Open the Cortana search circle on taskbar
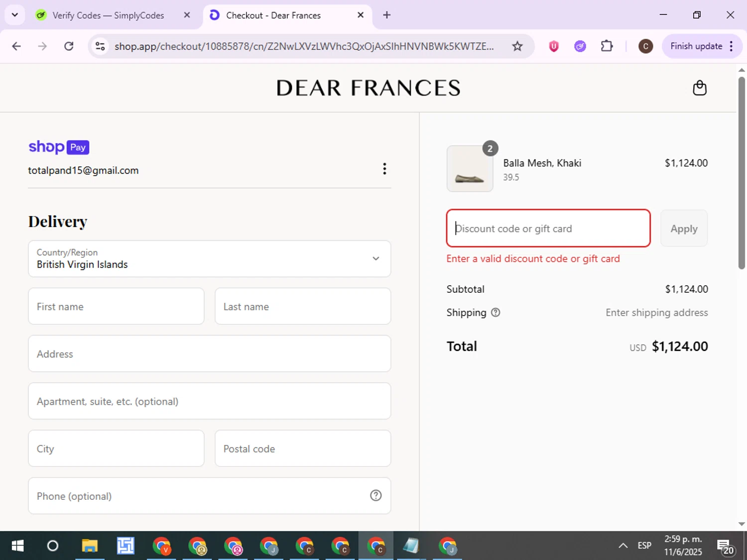Screen dimensions: 747x560 (x=52, y=546)
